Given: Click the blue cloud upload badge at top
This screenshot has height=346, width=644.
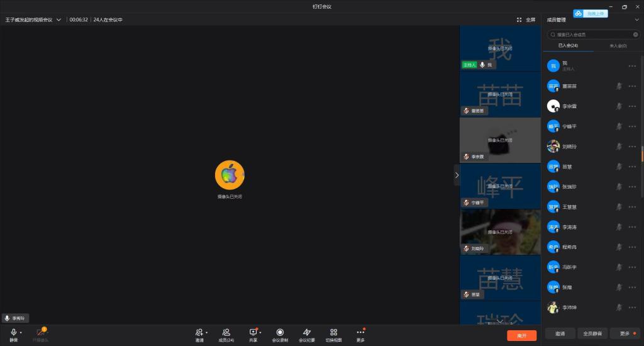Looking at the screenshot, I should coord(590,14).
